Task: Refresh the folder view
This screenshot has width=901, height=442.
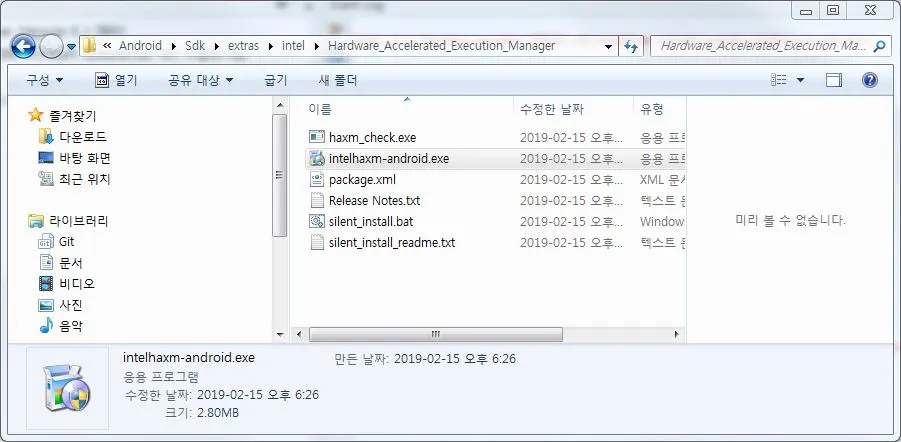Action: [x=631, y=47]
